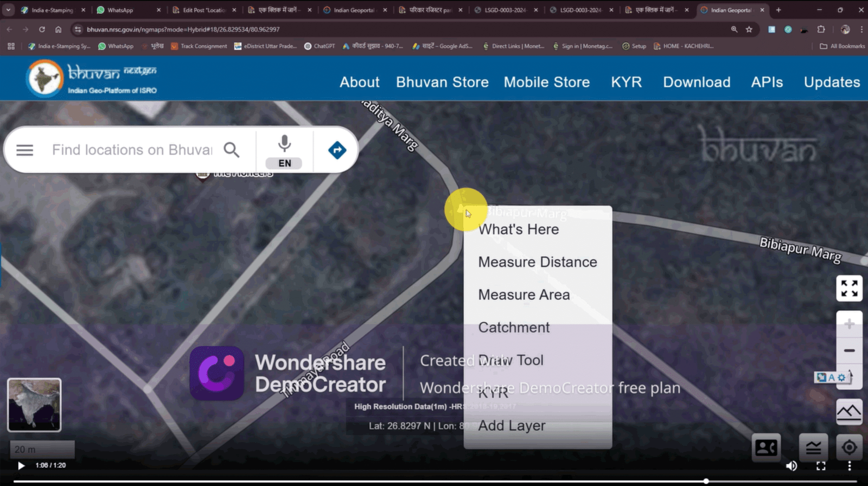This screenshot has width=868, height=486.
Task: Close the active Indian Geoportal tab
Action: click(762, 10)
